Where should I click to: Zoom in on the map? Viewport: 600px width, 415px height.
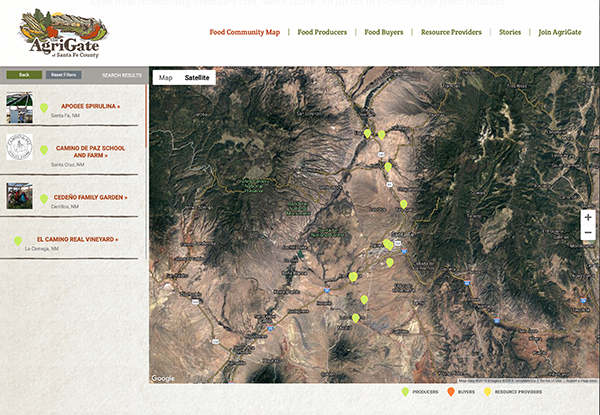click(x=588, y=216)
